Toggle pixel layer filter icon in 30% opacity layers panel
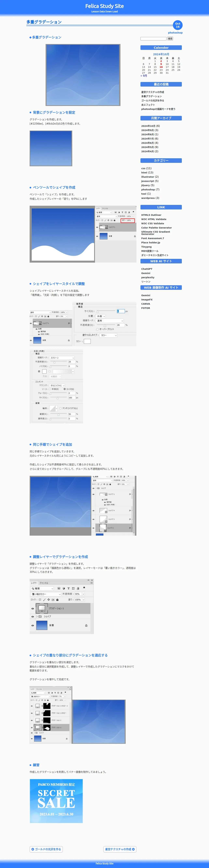 tap(59, 588)
